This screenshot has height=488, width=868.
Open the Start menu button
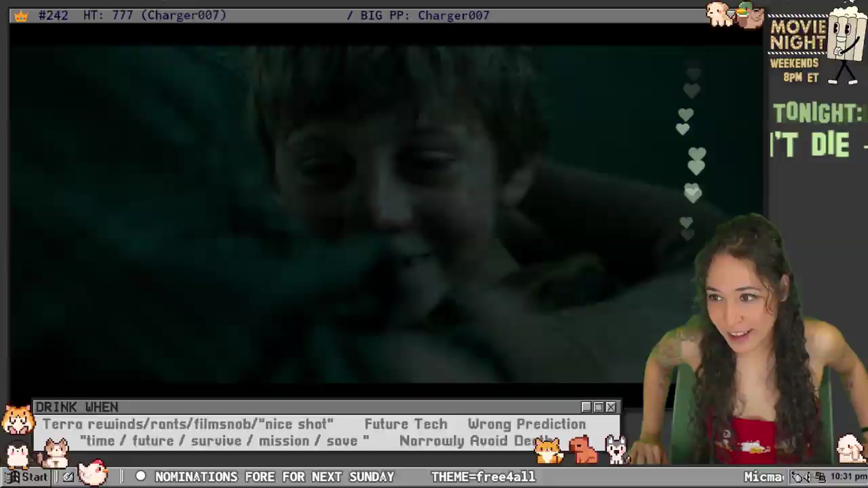pyautogui.click(x=26, y=477)
